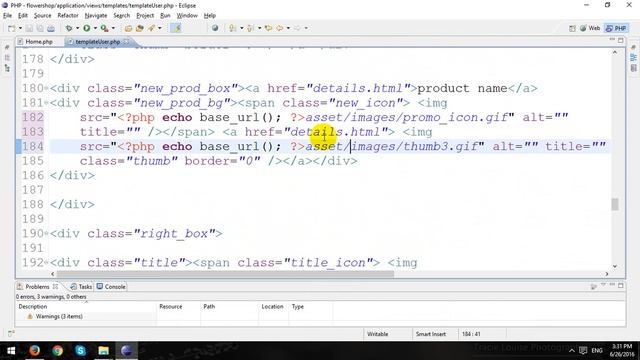Click the Last Edit Location icon
The width and height of the screenshot is (640, 360).
coord(268,28)
